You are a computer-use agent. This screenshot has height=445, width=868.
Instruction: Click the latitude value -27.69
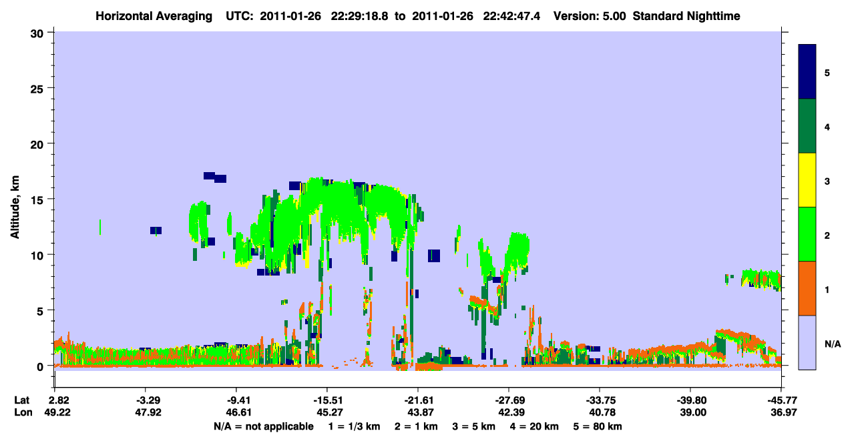pyautogui.click(x=509, y=400)
